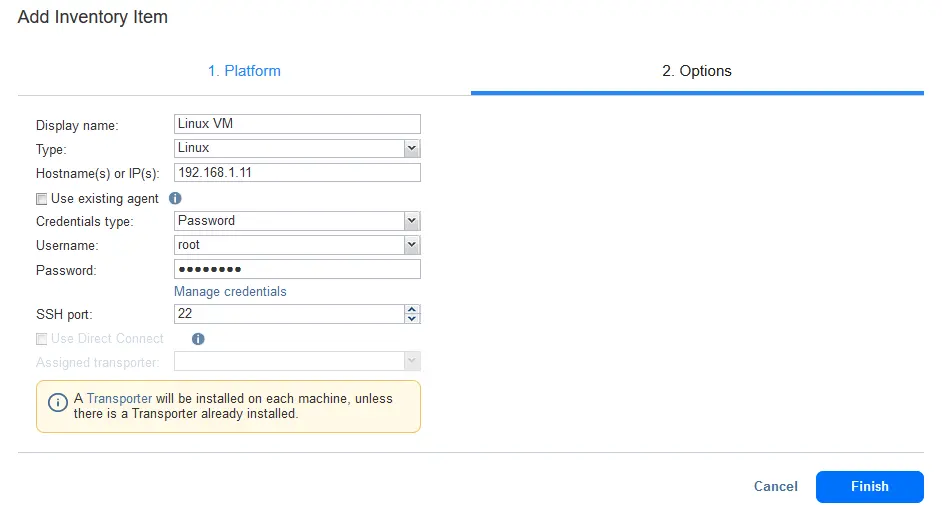The height and width of the screenshot is (513, 942).
Task: Click the Cancel button
Action: (775, 487)
